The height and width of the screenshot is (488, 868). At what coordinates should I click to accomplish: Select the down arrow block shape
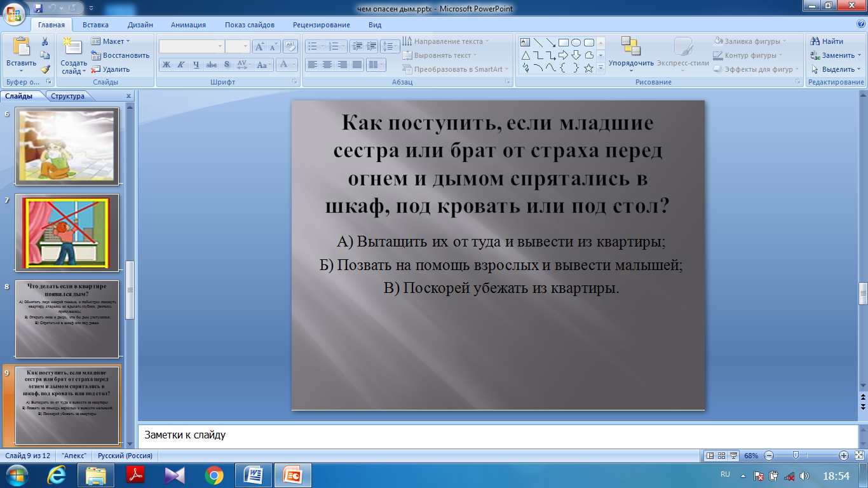576,55
